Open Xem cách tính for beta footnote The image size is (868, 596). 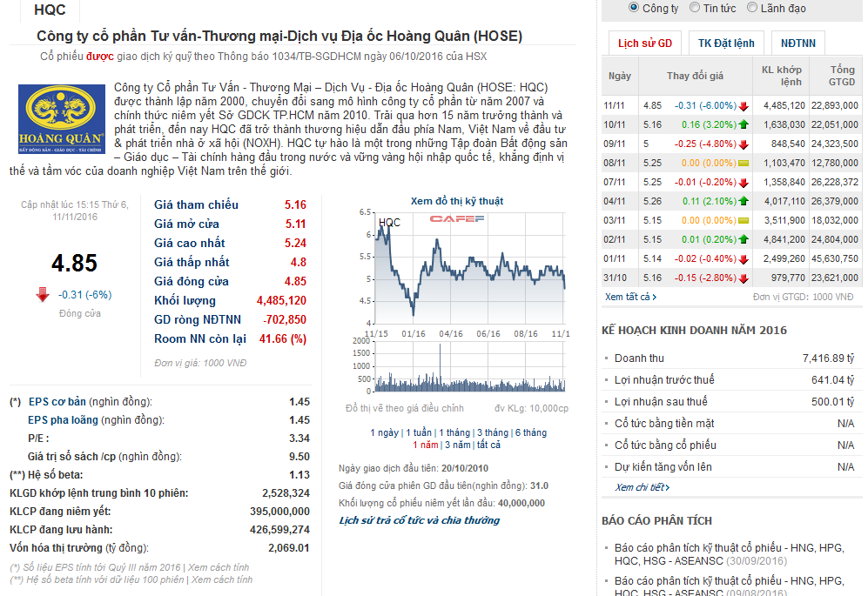222,580
